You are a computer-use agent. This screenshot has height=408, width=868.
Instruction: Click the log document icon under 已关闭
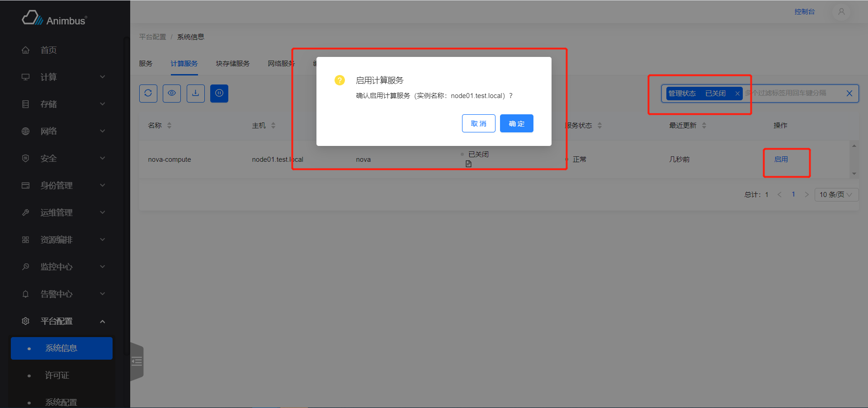468,164
